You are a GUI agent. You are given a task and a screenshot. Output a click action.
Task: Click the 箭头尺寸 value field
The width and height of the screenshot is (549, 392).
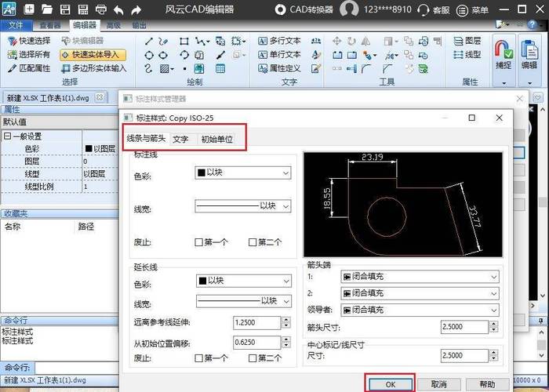coord(463,327)
